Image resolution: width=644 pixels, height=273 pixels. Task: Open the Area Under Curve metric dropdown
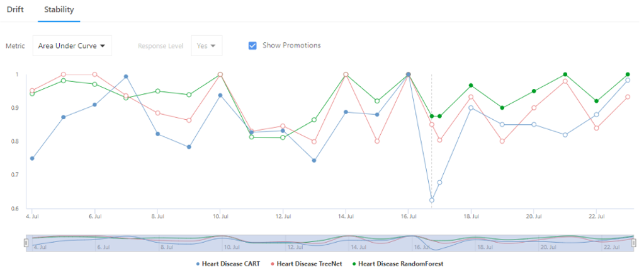(x=72, y=45)
